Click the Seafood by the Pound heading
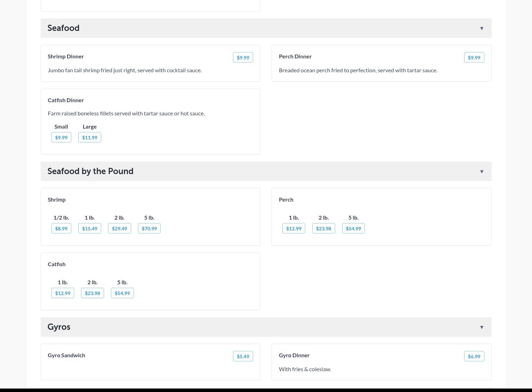The image size is (532, 392). (90, 171)
